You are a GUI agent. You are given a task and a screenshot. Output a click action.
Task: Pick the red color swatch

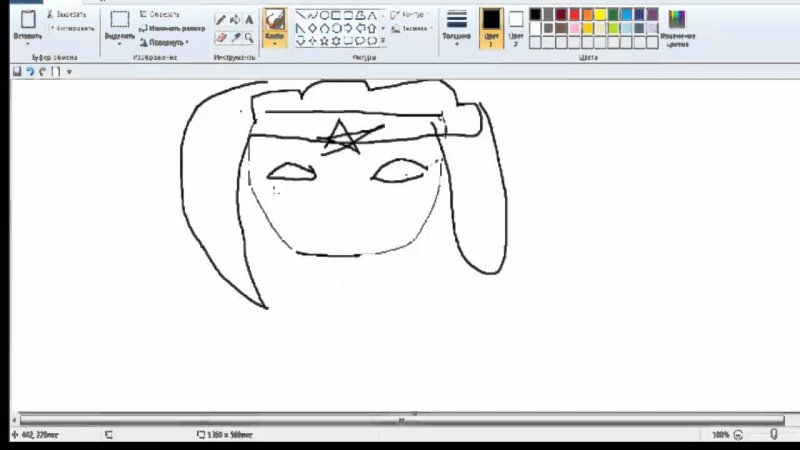574,14
